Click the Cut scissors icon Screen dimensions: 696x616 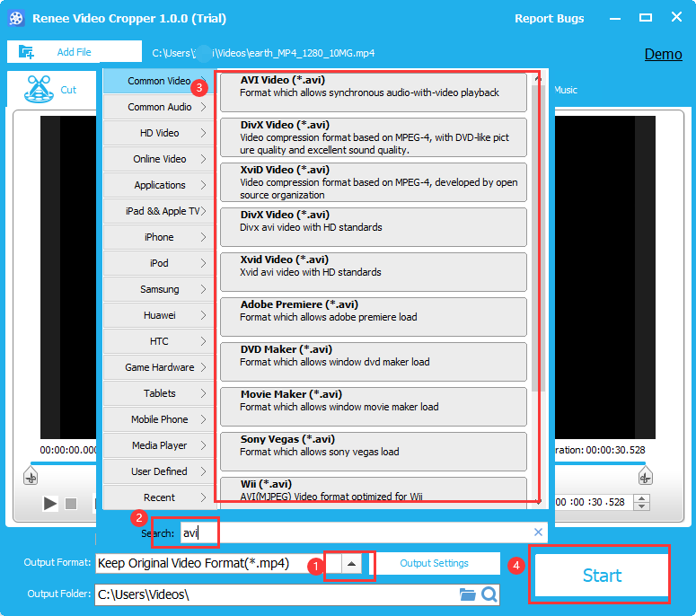[37, 89]
